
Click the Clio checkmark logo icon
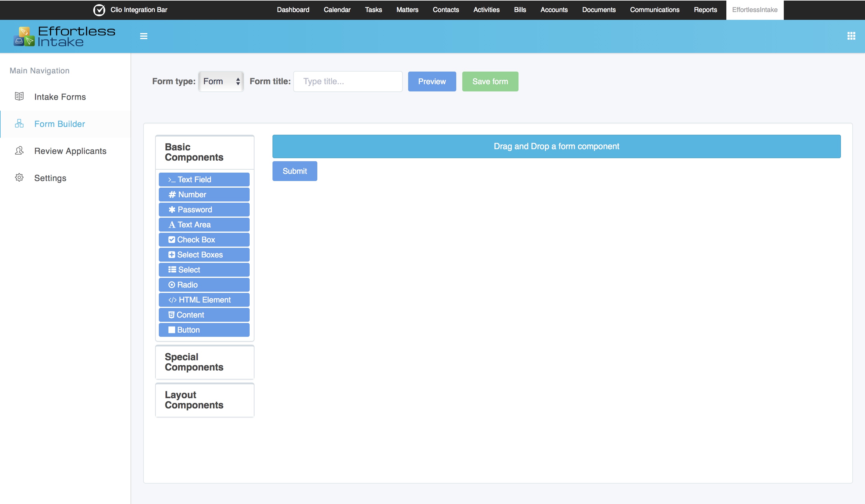[x=99, y=10]
